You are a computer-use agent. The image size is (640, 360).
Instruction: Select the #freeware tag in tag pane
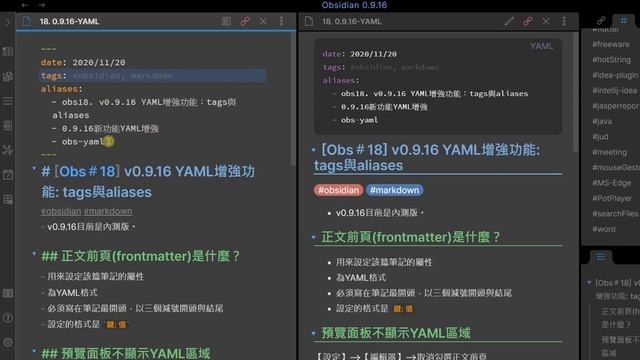pyautogui.click(x=611, y=44)
